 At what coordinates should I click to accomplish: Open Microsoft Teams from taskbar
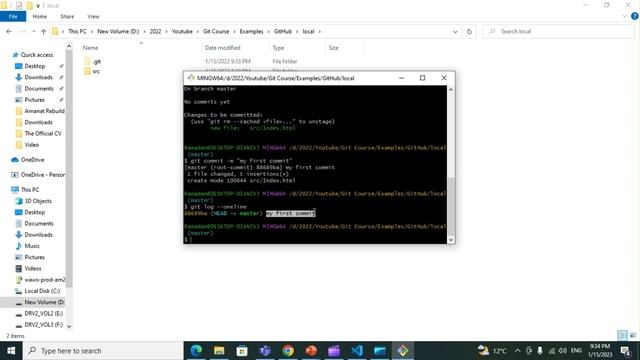[x=265, y=351]
